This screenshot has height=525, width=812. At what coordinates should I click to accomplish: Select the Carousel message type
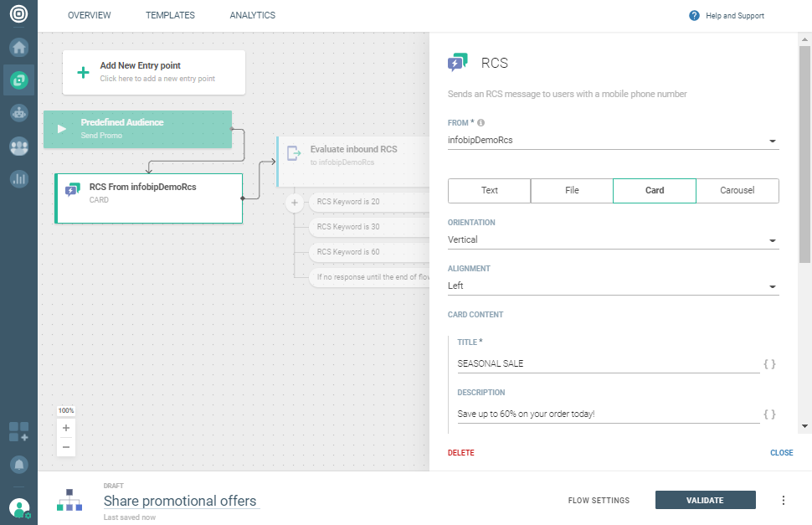737,191
